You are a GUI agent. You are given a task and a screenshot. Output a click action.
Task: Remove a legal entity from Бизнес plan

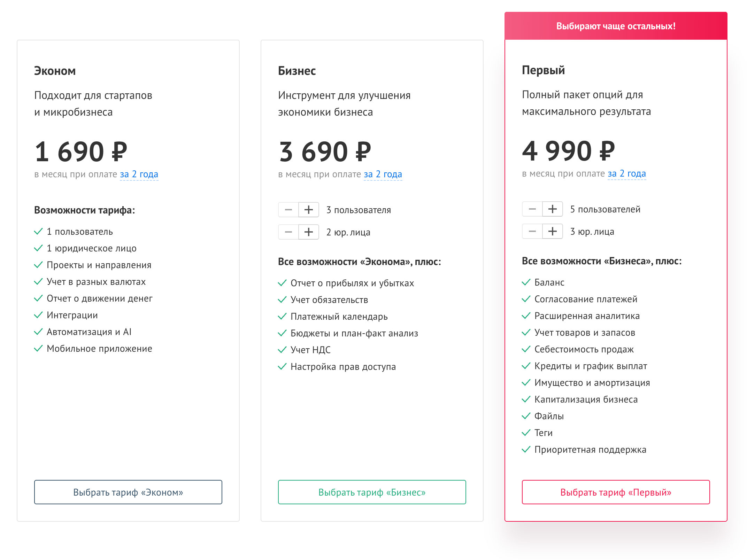pyautogui.click(x=288, y=232)
